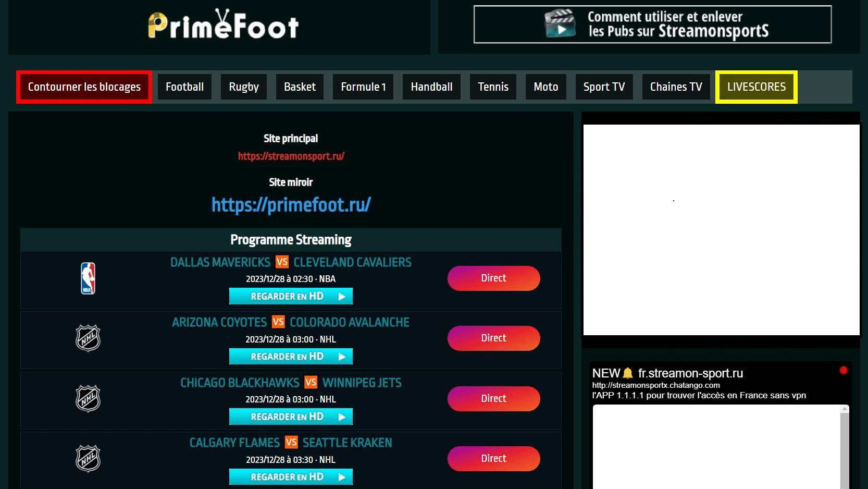Click the PrimeFoot logo
The width and height of the screenshot is (868, 489).
223,25
